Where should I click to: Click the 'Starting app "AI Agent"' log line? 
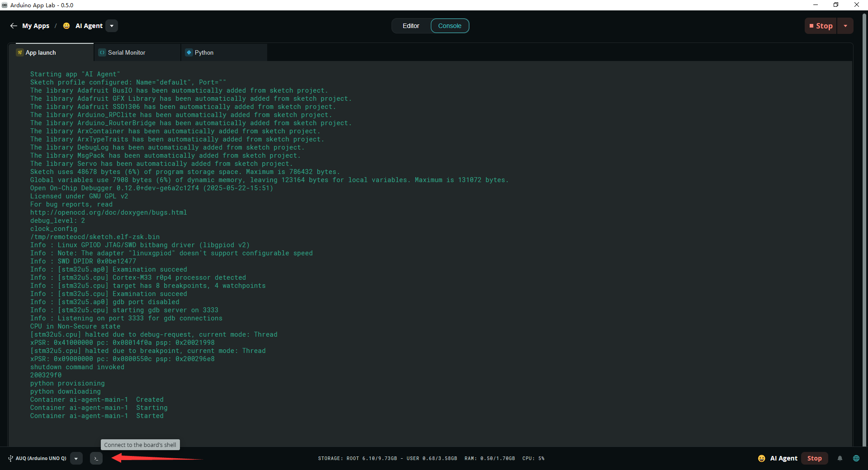point(75,74)
